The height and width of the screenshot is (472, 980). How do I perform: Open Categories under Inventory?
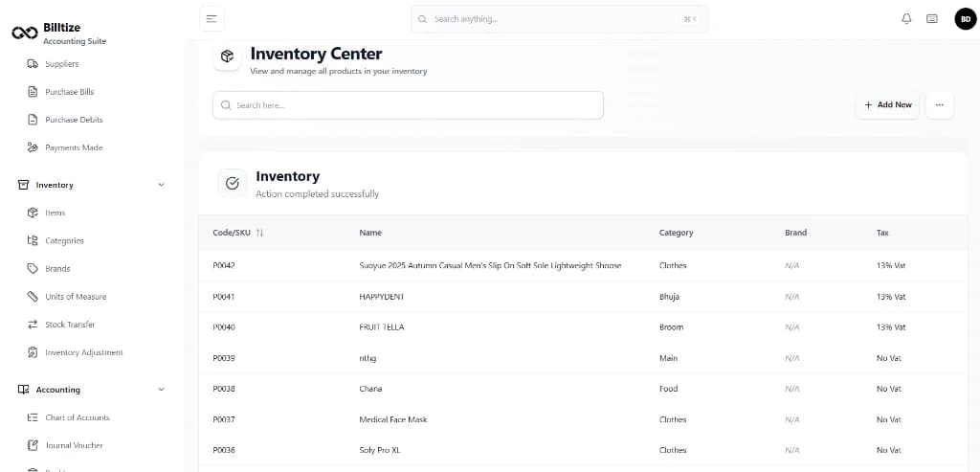click(x=64, y=240)
